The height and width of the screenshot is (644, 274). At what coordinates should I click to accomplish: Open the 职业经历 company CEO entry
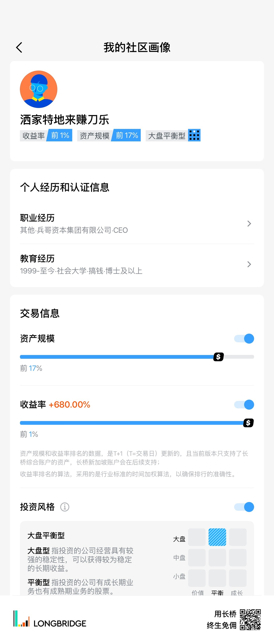(x=74, y=230)
